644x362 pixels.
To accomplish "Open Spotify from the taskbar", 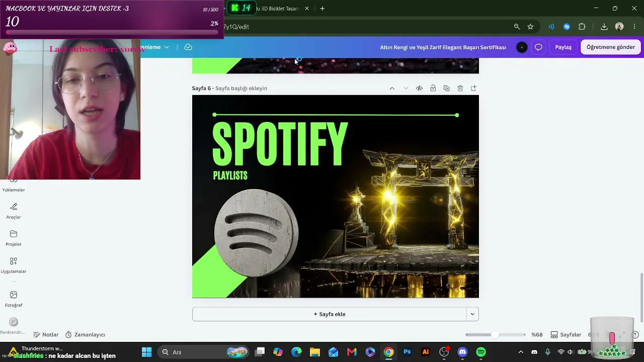I will click(x=481, y=352).
